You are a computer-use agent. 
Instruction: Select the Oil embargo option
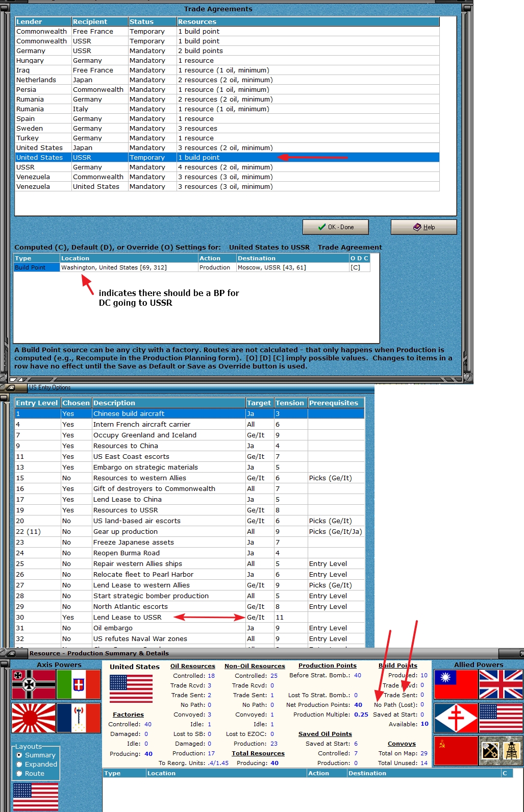click(x=190, y=628)
